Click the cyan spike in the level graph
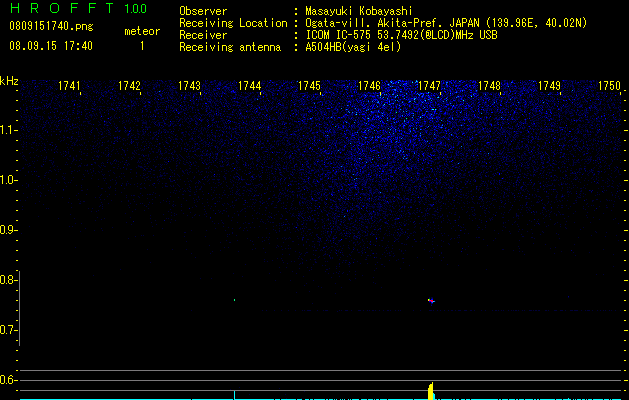This screenshot has height=400, width=629. 234,395
